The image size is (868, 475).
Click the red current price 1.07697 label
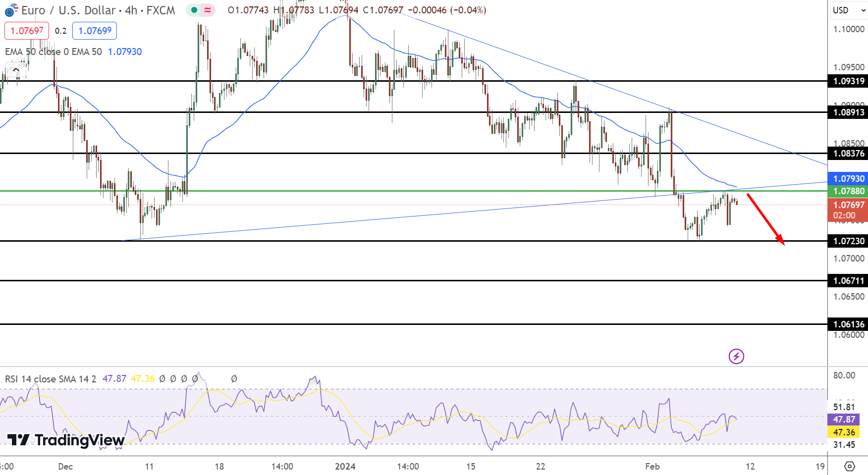[x=848, y=210]
